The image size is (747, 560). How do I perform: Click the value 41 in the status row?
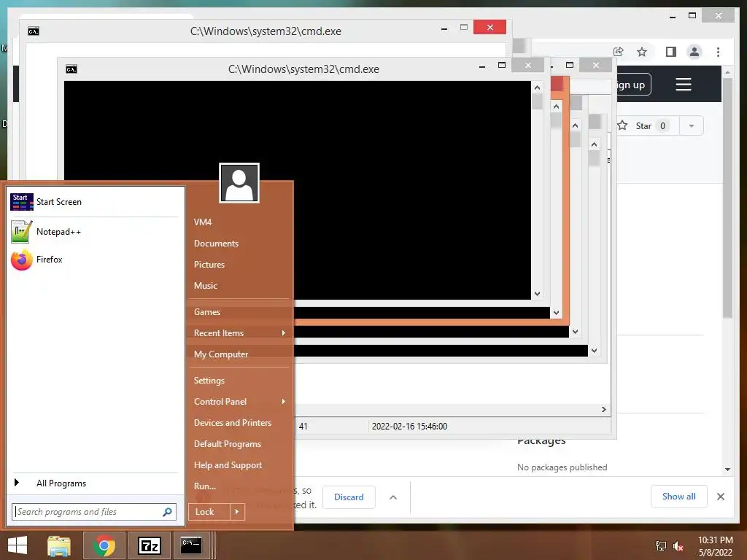(303, 427)
